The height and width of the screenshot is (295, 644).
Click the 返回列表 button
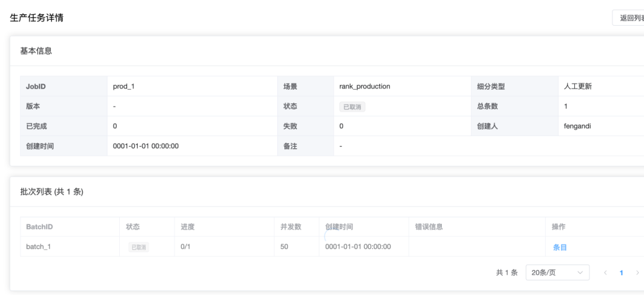tap(628, 18)
